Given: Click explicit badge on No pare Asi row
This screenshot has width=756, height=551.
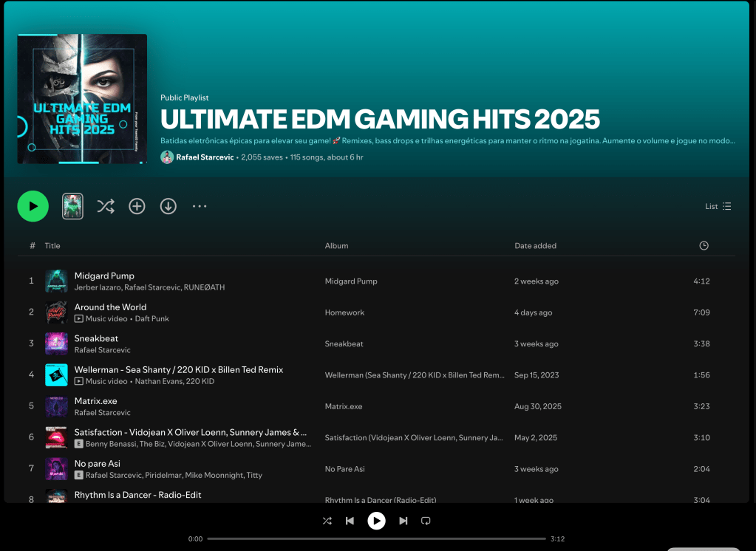Looking at the screenshot, I should pyautogui.click(x=78, y=476).
